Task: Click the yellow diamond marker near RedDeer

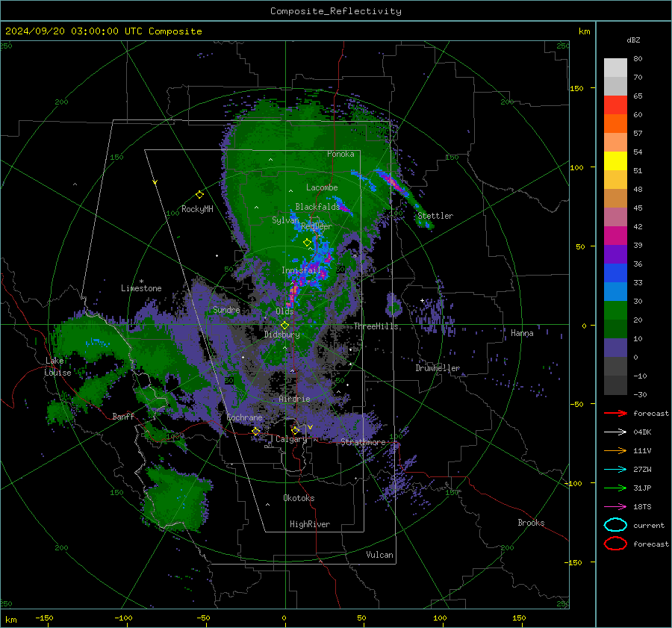Action: click(x=307, y=243)
